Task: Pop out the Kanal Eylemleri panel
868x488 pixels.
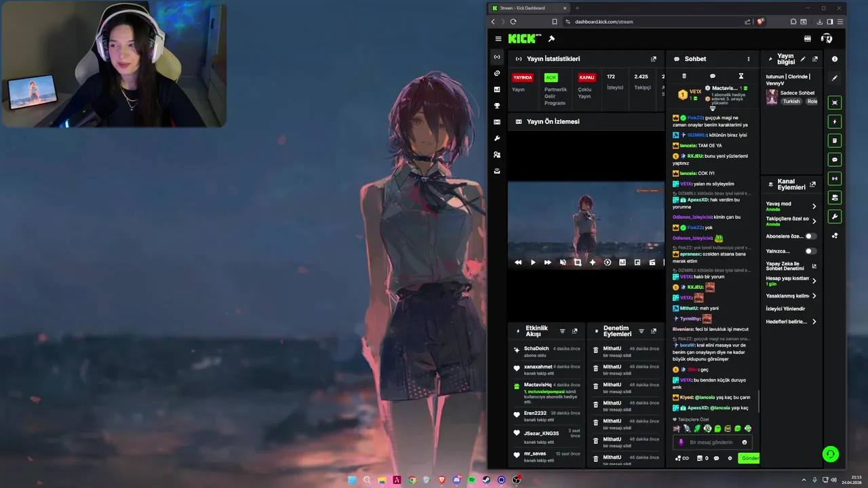Action: tap(813, 184)
